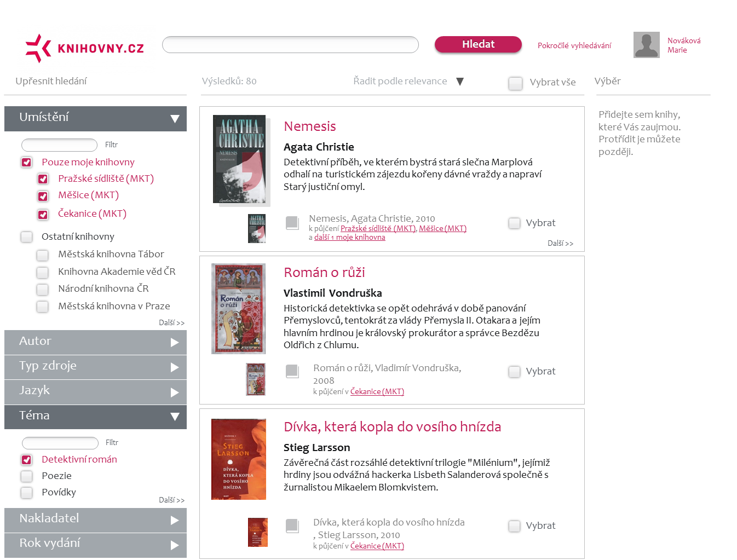Open the large Stieg Larsson book cover
The height and width of the screenshot is (560, 737).
click(239, 459)
